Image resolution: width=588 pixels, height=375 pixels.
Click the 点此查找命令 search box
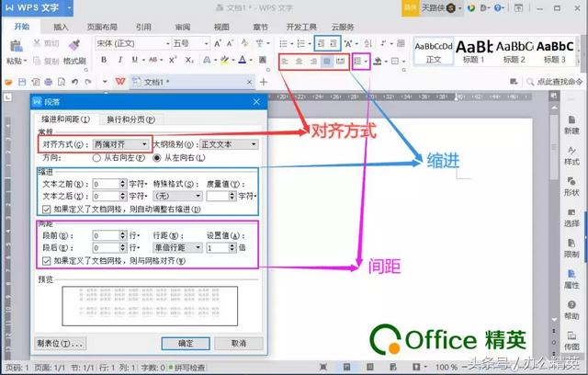555,82
